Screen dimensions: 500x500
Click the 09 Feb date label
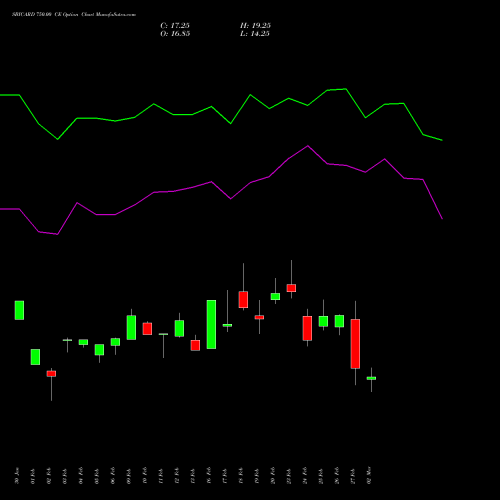click(x=129, y=476)
